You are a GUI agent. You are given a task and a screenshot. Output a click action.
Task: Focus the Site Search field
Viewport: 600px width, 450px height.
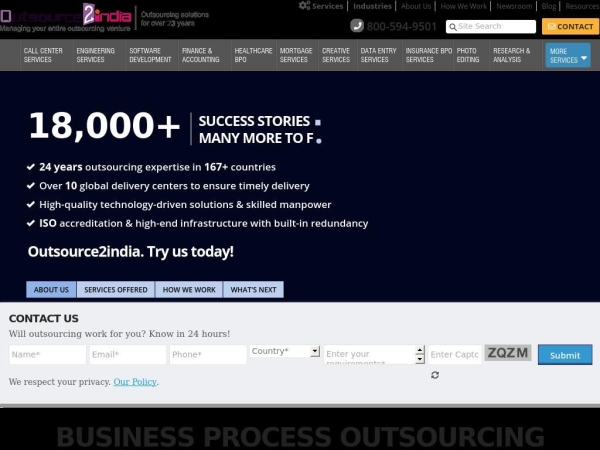coord(491,26)
